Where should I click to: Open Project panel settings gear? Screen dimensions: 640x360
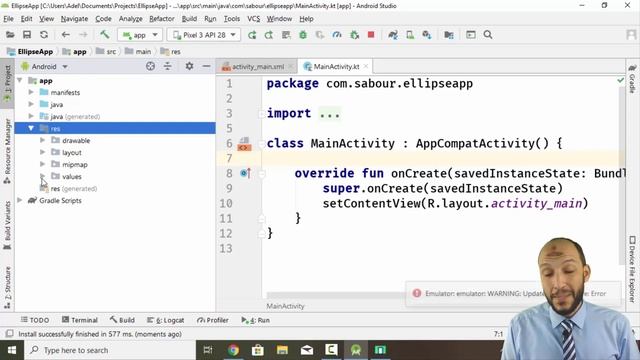(x=189, y=66)
